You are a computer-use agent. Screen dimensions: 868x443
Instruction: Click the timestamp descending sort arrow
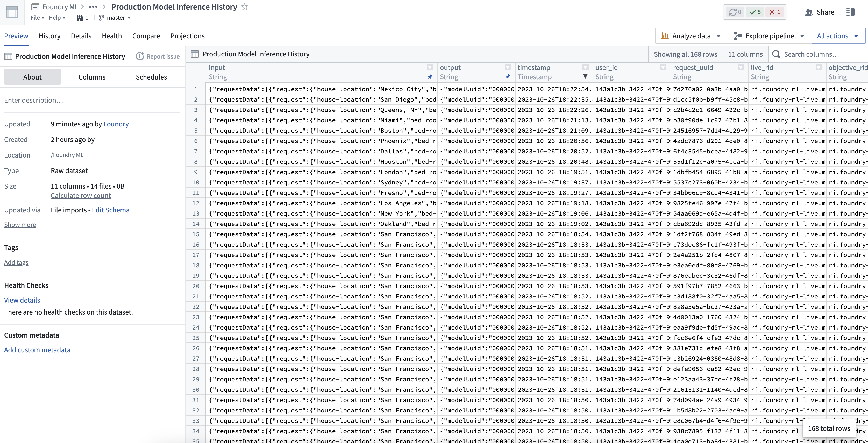click(585, 76)
